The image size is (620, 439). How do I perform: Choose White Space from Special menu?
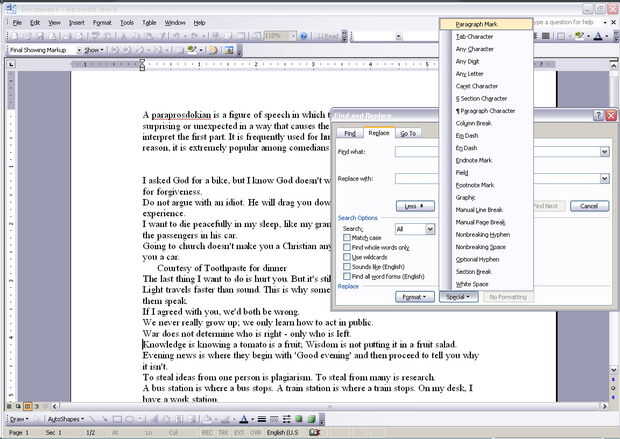[486, 284]
